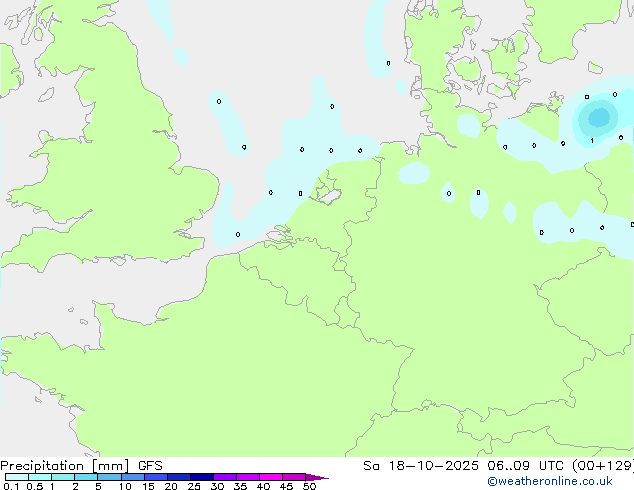Click the 'GFS' model label
The image size is (634, 490).
coord(150,466)
